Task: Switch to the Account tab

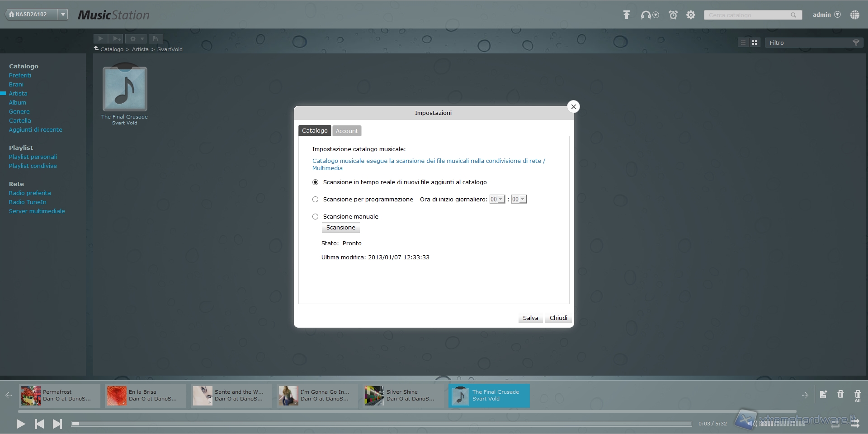Action: point(347,131)
